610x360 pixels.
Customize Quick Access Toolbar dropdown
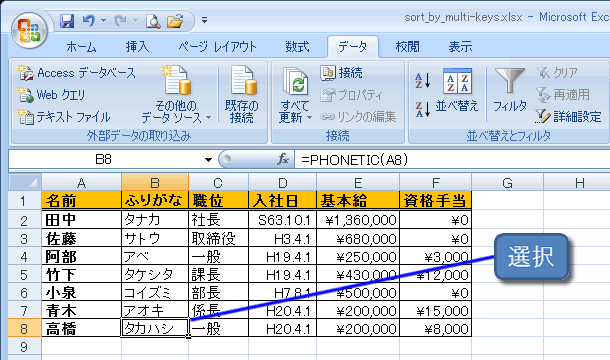204,20
